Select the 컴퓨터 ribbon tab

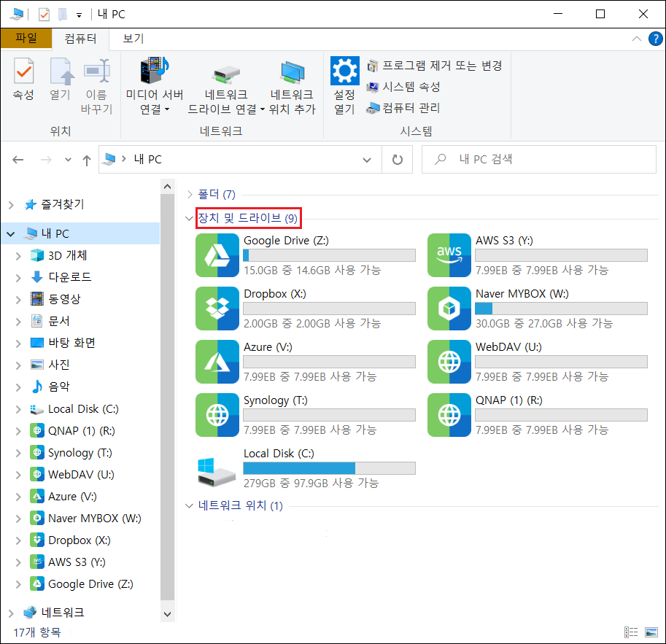80,39
